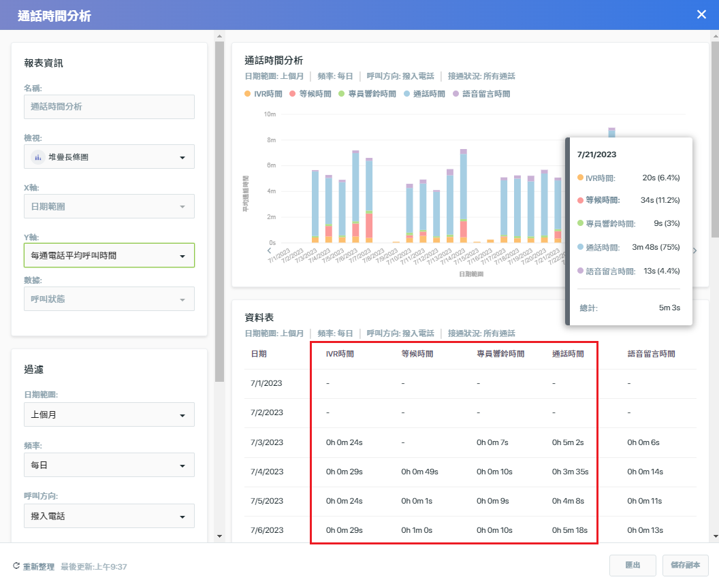Close the 通話時間分析 dialog
719x588 pixels.
pyautogui.click(x=701, y=15)
